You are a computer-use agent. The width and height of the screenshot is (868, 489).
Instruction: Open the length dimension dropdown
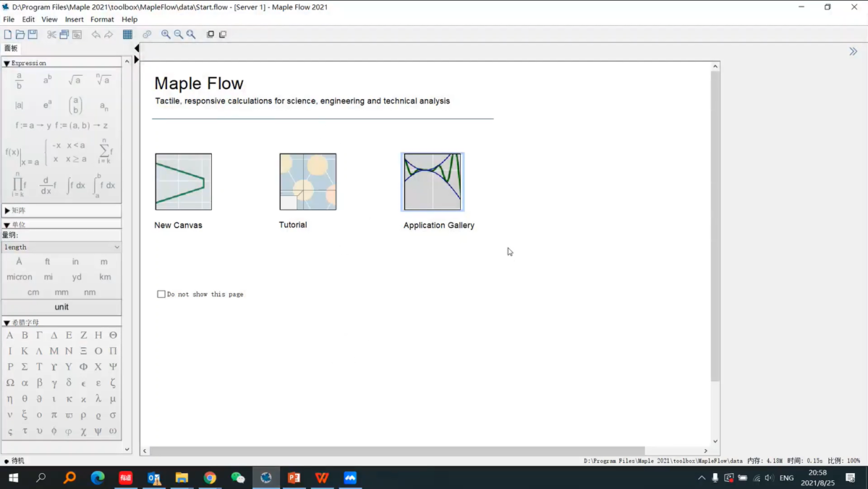(61, 247)
